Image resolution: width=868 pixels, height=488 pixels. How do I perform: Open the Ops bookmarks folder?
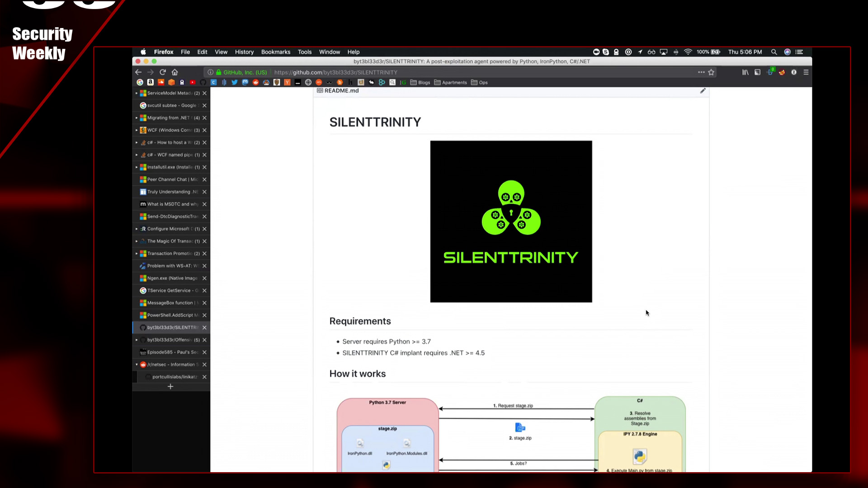point(479,82)
